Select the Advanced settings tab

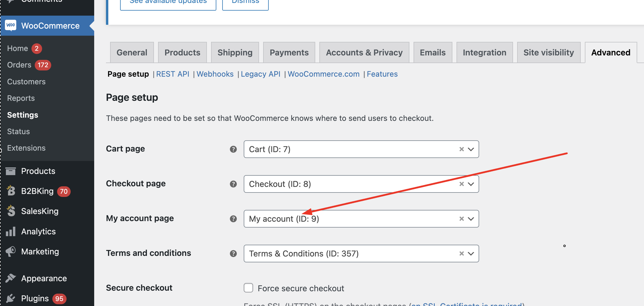pyautogui.click(x=611, y=52)
